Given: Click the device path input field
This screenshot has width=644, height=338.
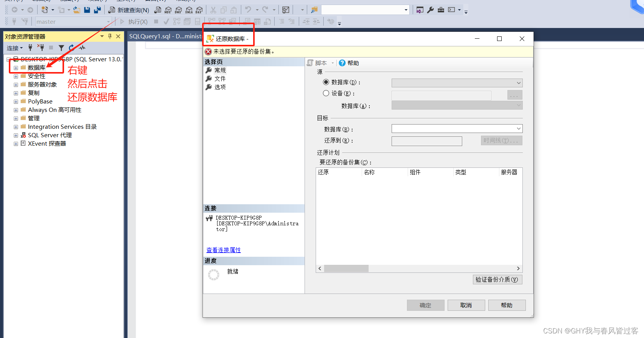Looking at the screenshot, I should click(441, 95).
